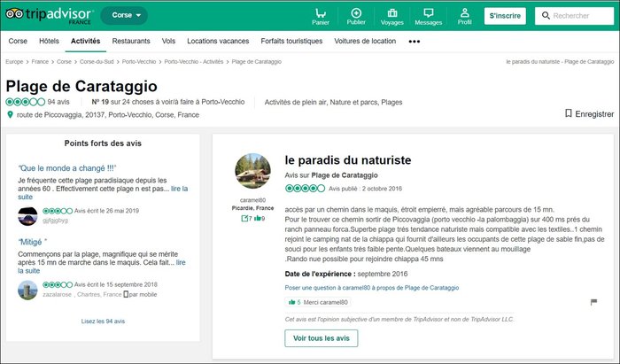Open the Restaurants tab

(x=131, y=41)
